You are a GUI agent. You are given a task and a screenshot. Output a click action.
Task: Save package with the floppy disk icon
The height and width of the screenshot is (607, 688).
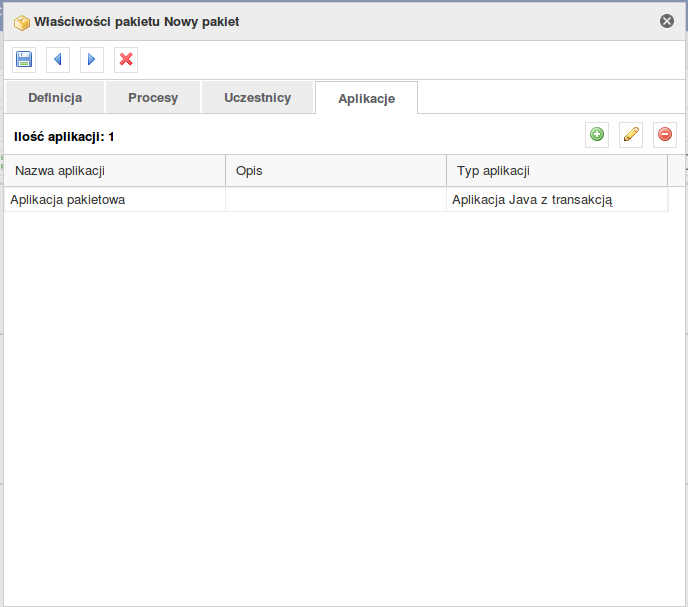[24, 59]
